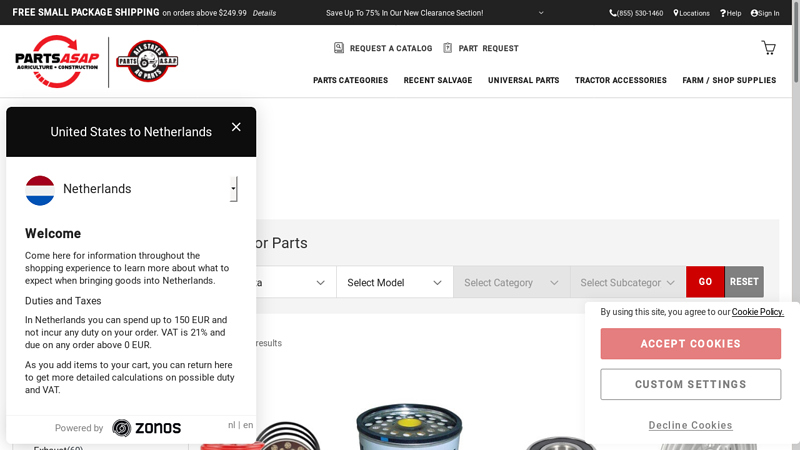The image size is (800, 450).
Task: Open the shopping cart icon
Action: pyautogui.click(x=768, y=48)
